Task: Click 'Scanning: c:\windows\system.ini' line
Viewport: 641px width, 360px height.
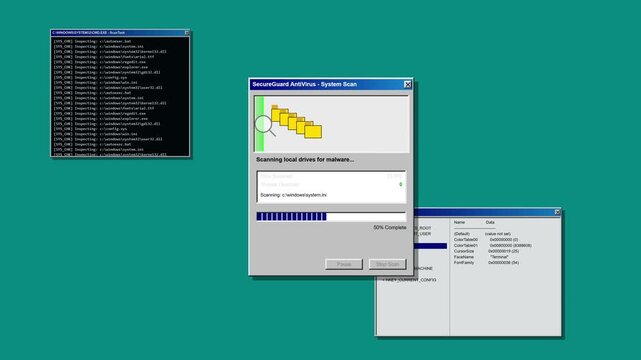Action: tap(294, 195)
